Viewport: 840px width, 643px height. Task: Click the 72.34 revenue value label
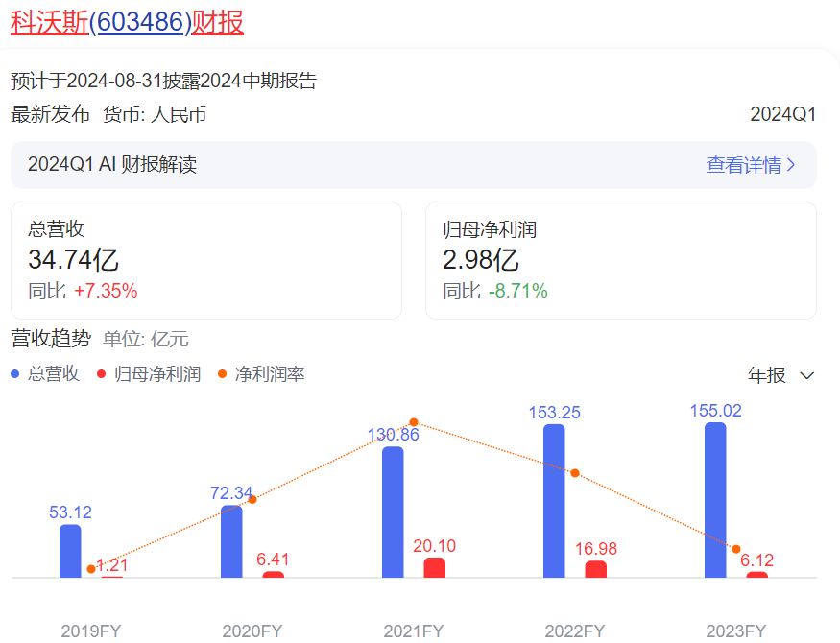[231, 492]
